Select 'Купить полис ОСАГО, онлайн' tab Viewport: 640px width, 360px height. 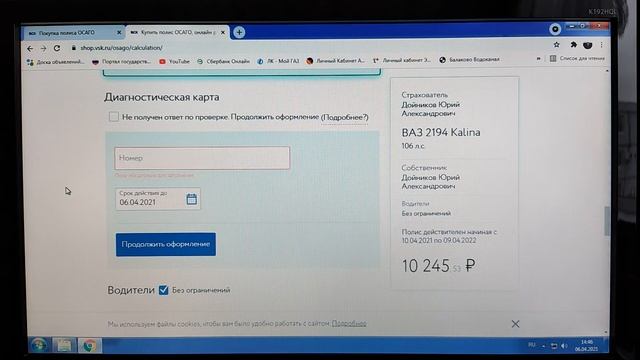[x=173, y=32]
